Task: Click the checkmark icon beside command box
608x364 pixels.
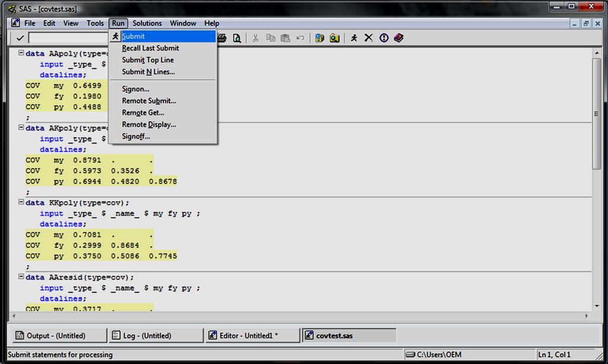Action: click(20, 38)
